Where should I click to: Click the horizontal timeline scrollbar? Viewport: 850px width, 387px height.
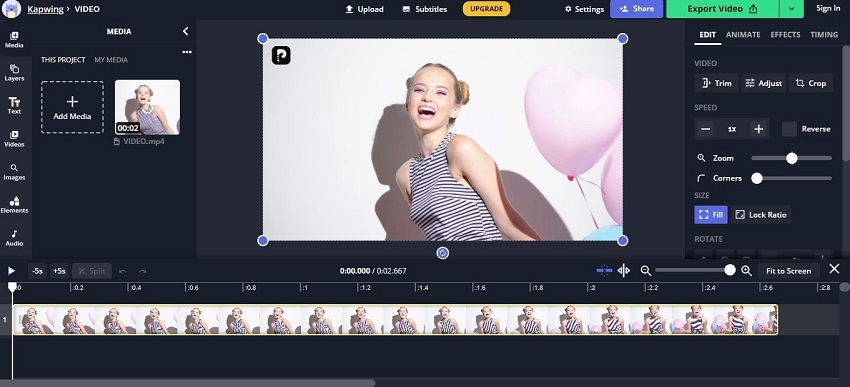coord(188,383)
